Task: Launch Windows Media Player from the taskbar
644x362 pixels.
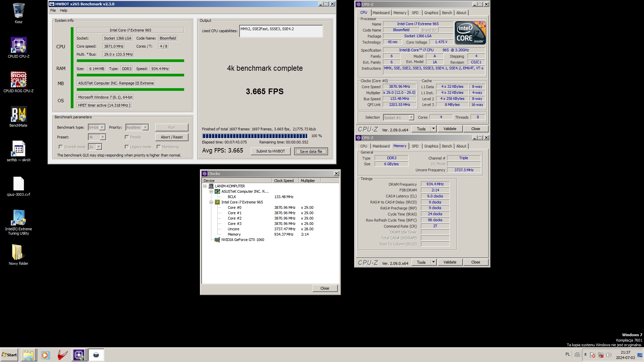Action: click(x=45, y=355)
